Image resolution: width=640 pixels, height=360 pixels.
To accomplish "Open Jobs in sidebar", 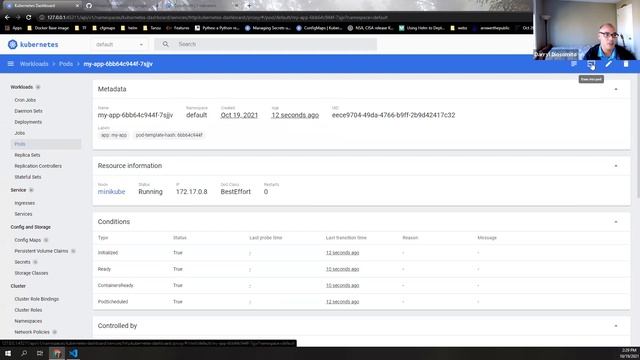I will [x=20, y=133].
